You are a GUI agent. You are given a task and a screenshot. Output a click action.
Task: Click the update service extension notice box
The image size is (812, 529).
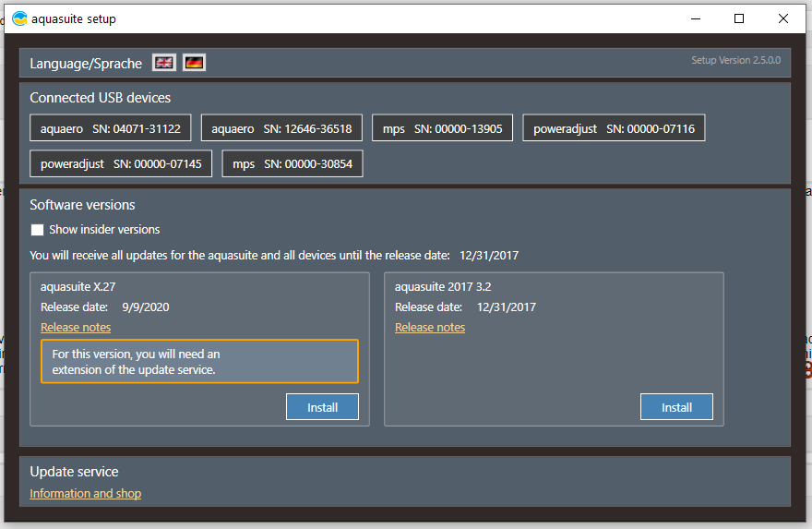[x=198, y=361]
